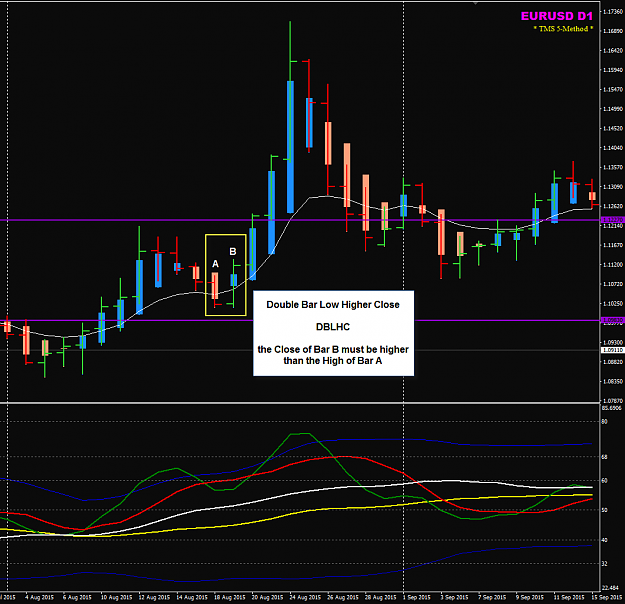
Task: Click the 50 level on indicator scale
Action: coord(605,510)
